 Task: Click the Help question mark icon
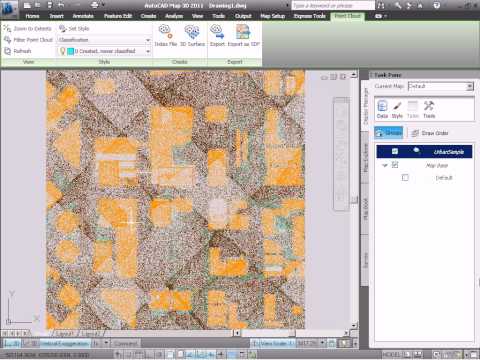pos(437,5)
